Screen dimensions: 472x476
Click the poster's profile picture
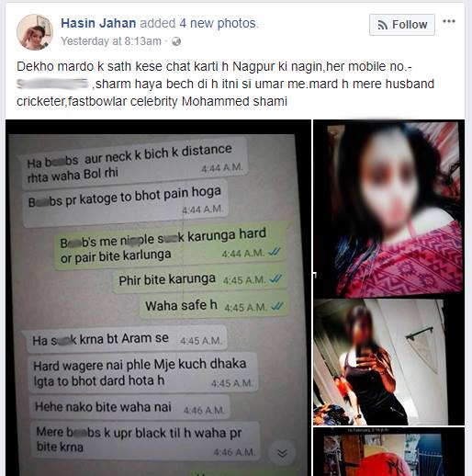35,32
